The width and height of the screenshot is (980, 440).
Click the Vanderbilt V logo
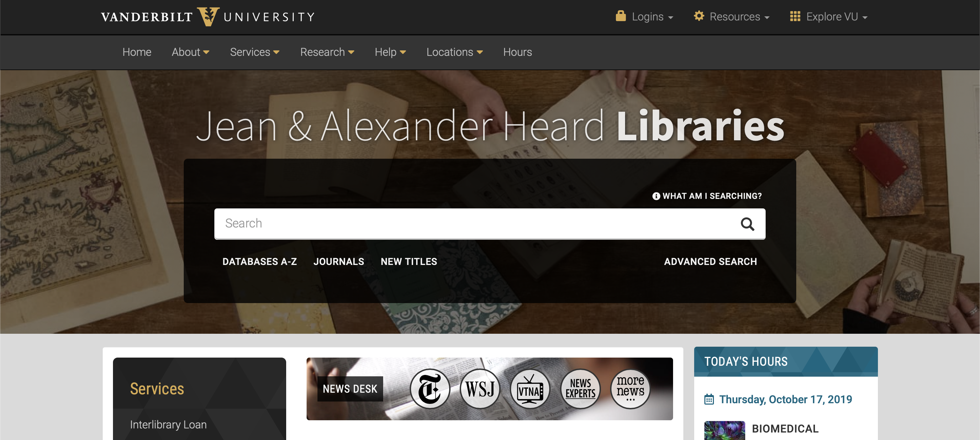(208, 17)
